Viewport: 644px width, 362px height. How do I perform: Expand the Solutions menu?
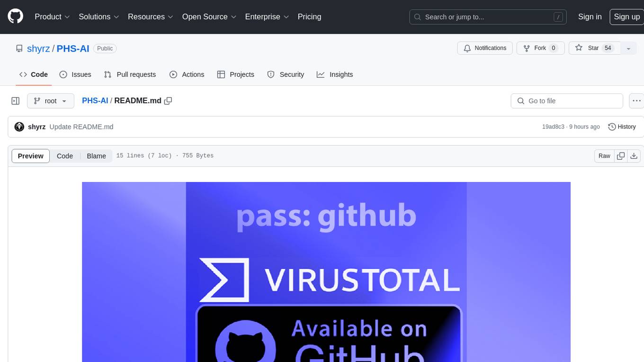point(98,17)
